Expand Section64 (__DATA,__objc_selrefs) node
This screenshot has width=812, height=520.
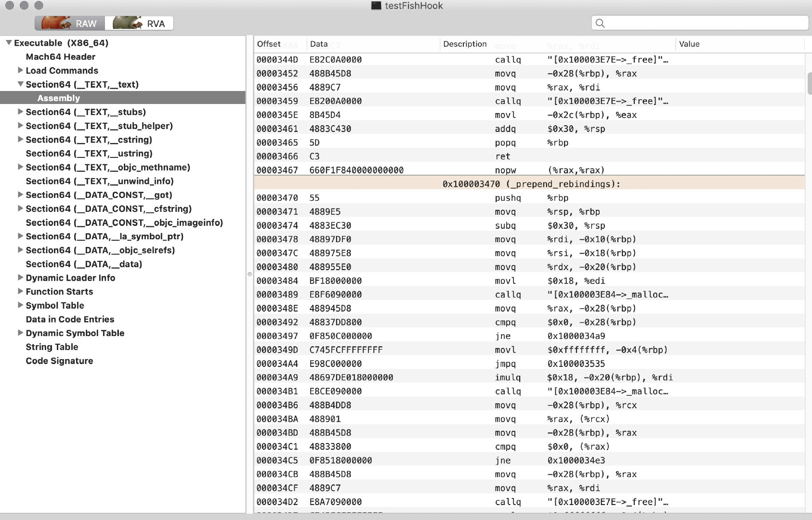[x=20, y=250]
